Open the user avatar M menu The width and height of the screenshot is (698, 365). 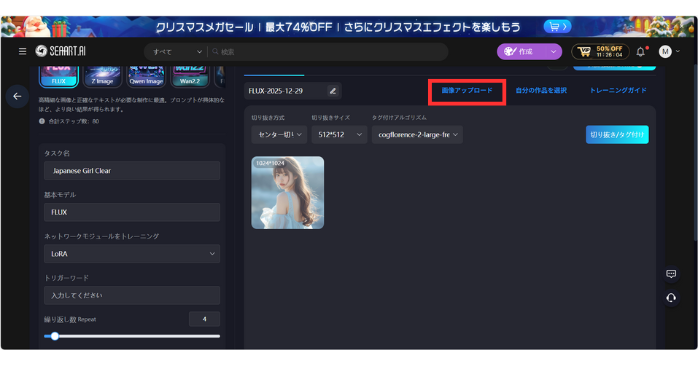tap(665, 52)
